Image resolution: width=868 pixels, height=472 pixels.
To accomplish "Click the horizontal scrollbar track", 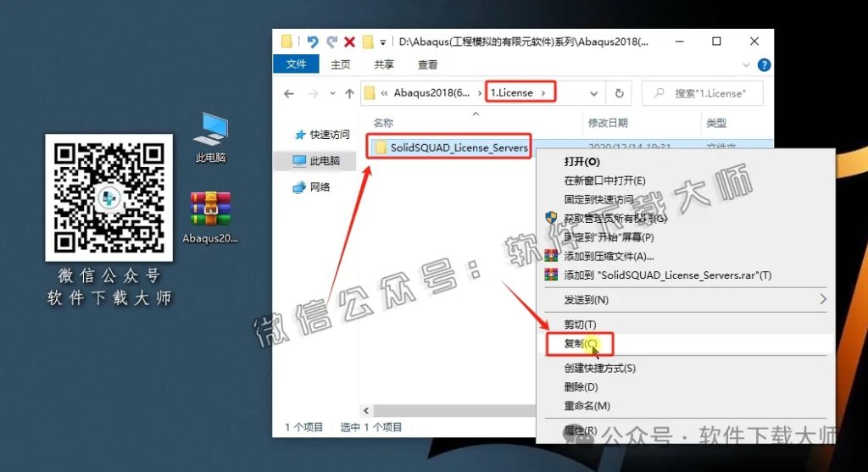I will [454, 411].
